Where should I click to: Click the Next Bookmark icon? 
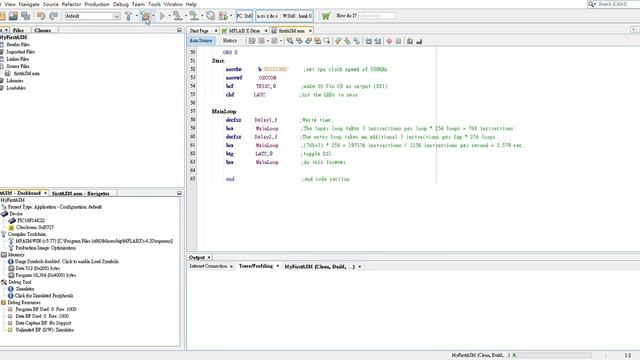pos(347,41)
